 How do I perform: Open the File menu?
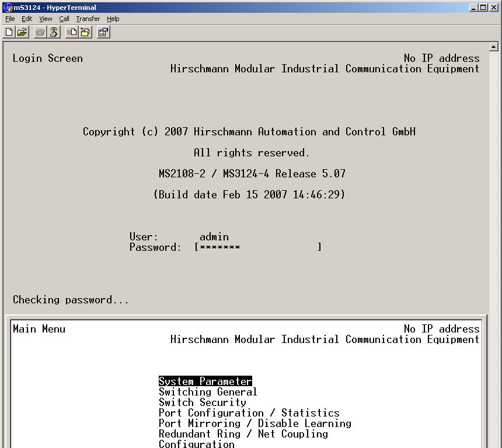(x=10, y=19)
